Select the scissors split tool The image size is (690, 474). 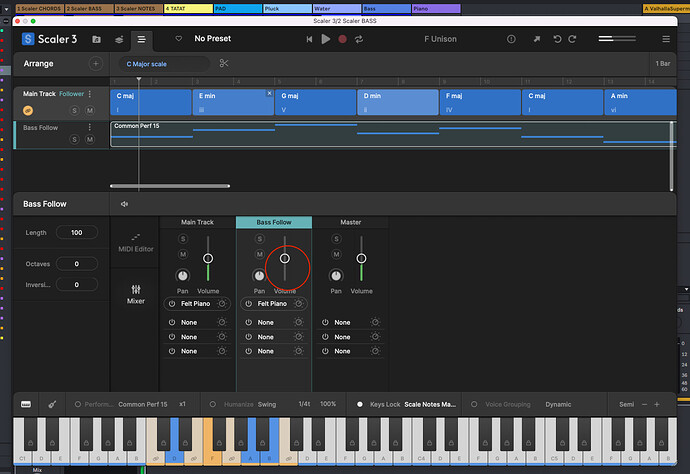click(x=224, y=63)
